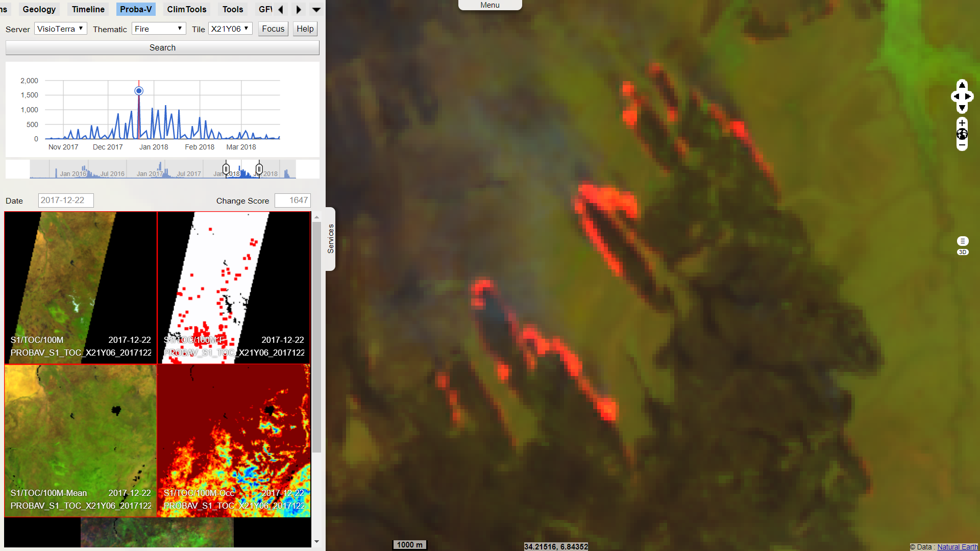Click the thumbnail list scroll up arrow
This screenshot has width=980, height=551.
(x=317, y=217)
